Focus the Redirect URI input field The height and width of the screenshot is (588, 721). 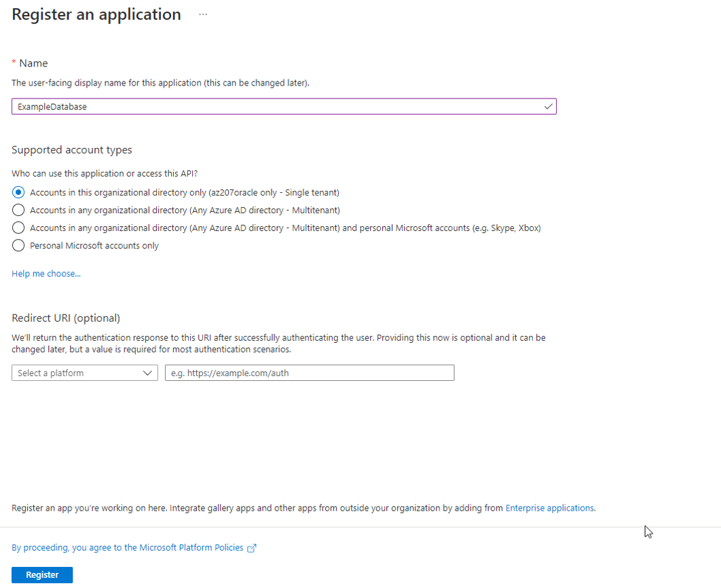click(x=309, y=372)
